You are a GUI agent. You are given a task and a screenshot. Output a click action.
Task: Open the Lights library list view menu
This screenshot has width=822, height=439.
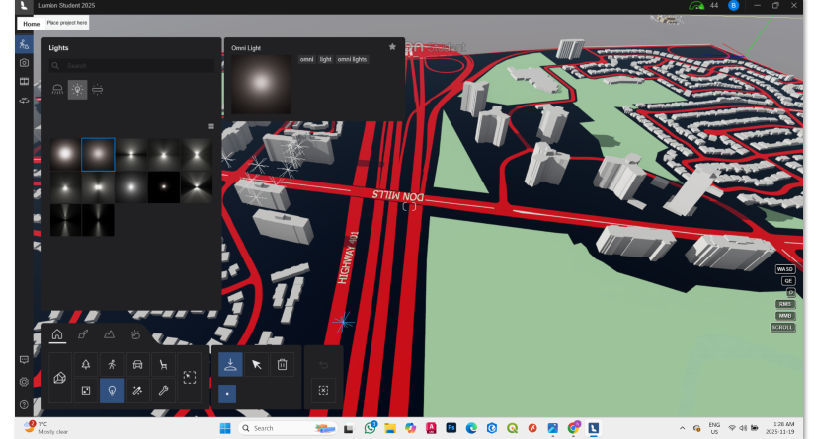pos(210,127)
